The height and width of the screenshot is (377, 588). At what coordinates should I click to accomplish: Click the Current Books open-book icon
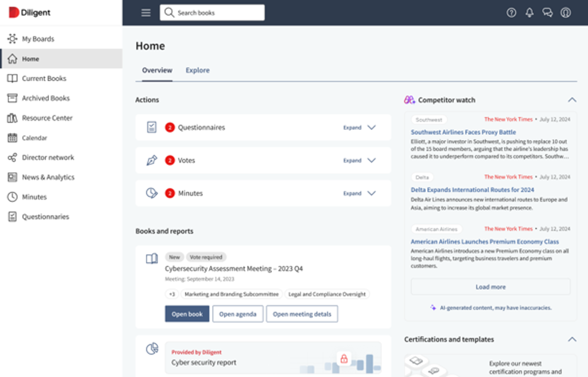point(12,78)
